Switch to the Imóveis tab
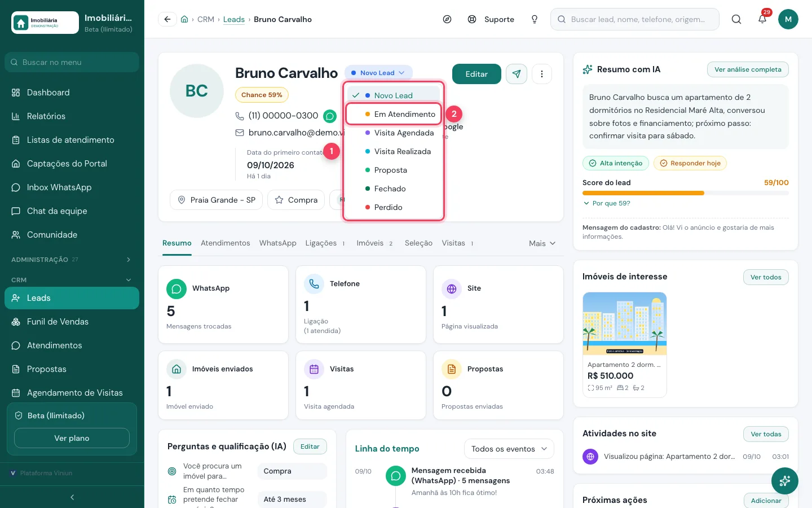This screenshot has height=508, width=812. coord(374,243)
